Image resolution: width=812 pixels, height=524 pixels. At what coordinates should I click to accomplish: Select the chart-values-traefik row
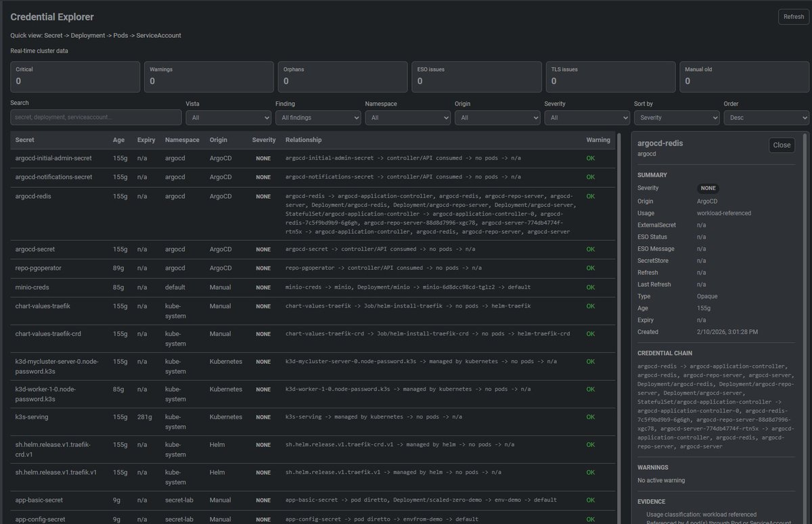click(313, 310)
